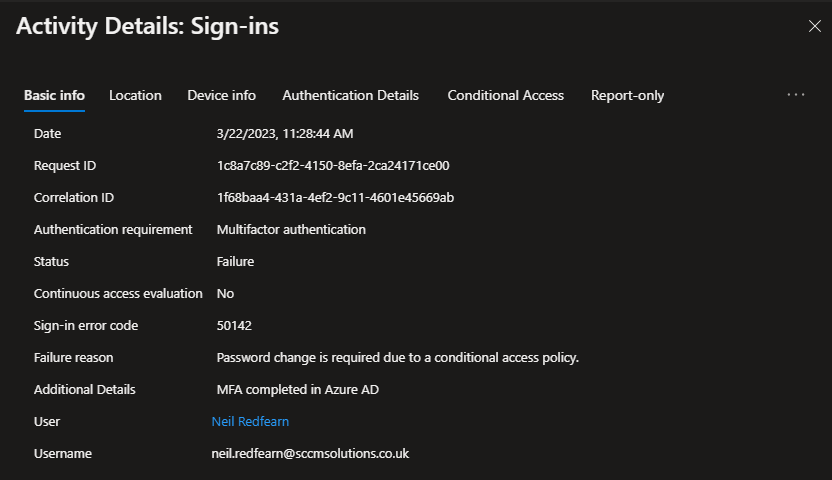Click the sign-in date and time value
This screenshot has width=832, height=480.
[x=284, y=133]
